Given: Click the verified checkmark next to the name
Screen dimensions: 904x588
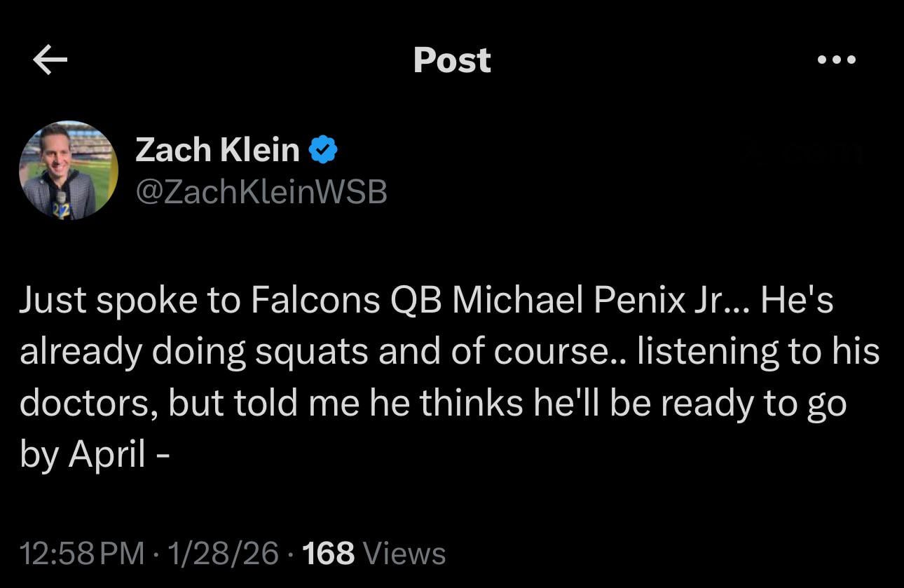Looking at the screenshot, I should pos(324,148).
